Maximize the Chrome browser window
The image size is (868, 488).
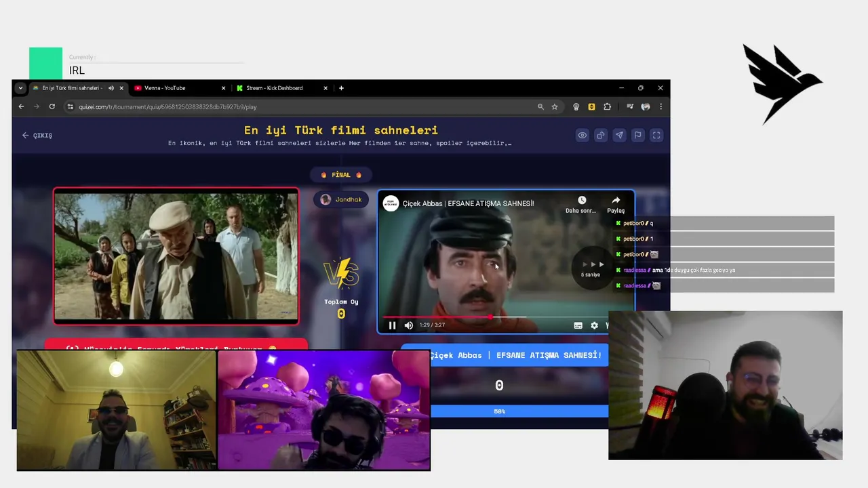point(640,88)
